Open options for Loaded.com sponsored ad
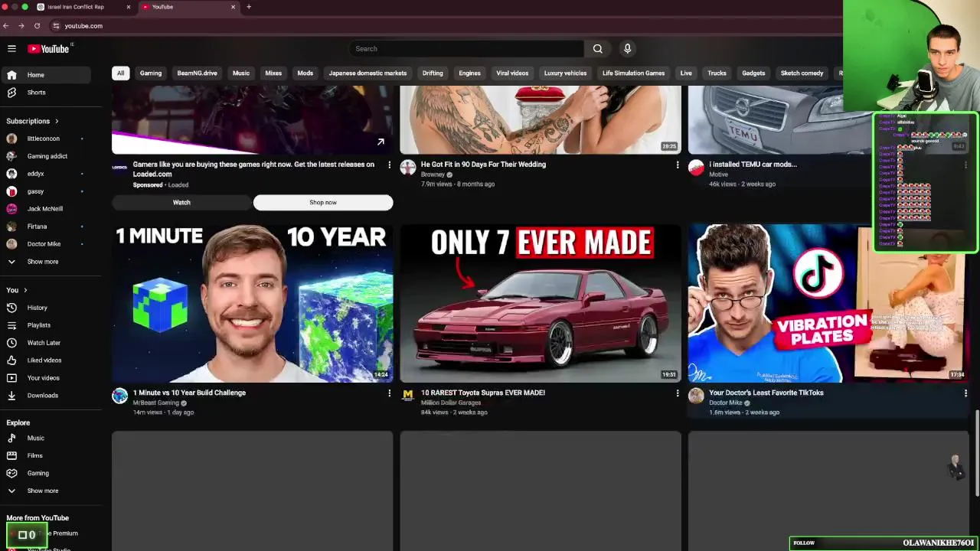Viewport: 980px width, 551px height. coord(389,165)
